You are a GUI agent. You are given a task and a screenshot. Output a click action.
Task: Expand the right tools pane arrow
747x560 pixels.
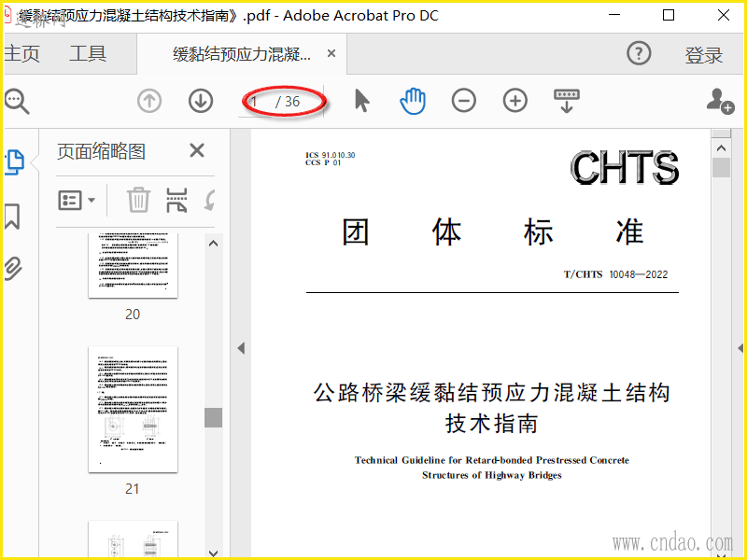(x=740, y=348)
